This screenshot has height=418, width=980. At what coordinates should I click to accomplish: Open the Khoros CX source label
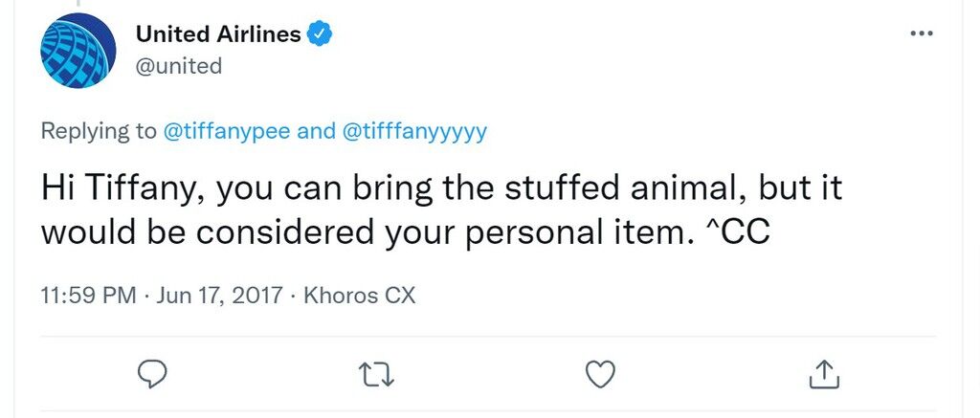(360, 295)
